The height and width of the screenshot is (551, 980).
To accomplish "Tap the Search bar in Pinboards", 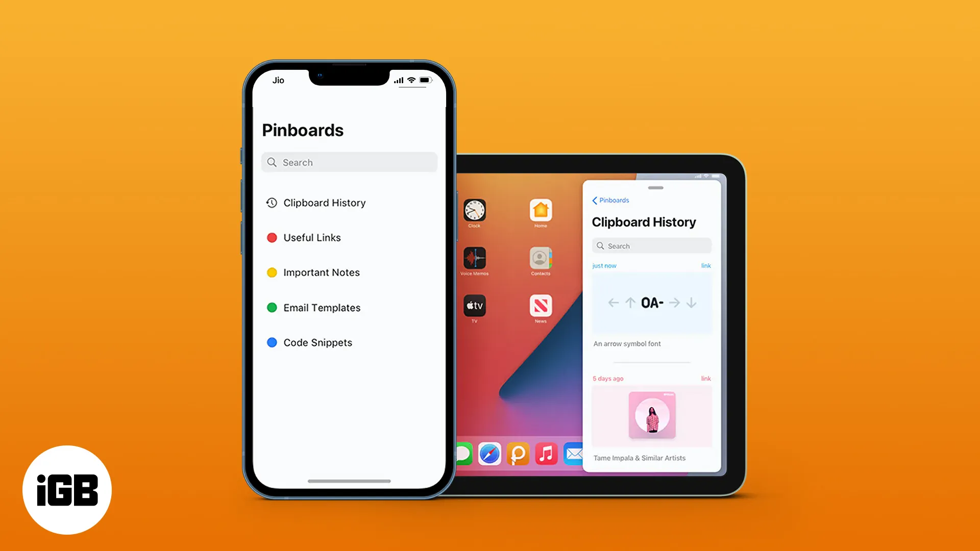I will coord(349,162).
